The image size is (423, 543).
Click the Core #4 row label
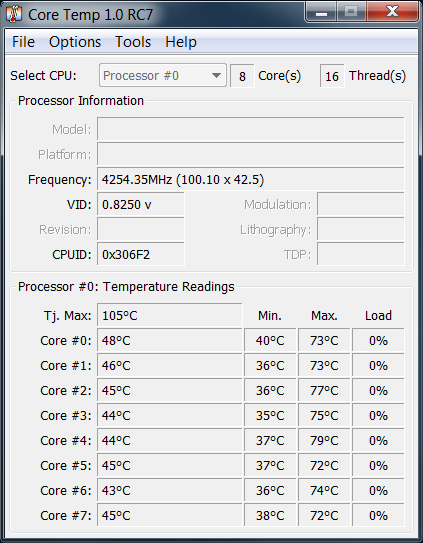tap(66, 440)
